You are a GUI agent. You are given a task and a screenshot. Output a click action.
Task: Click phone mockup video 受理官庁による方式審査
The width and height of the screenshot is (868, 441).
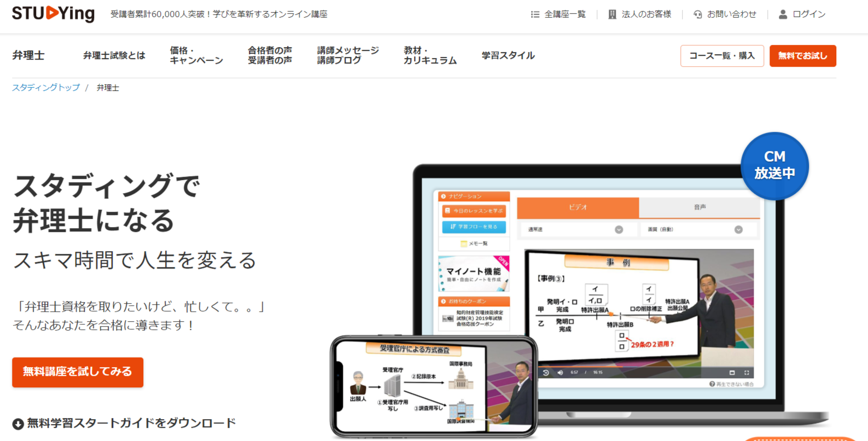[x=435, y=386]
